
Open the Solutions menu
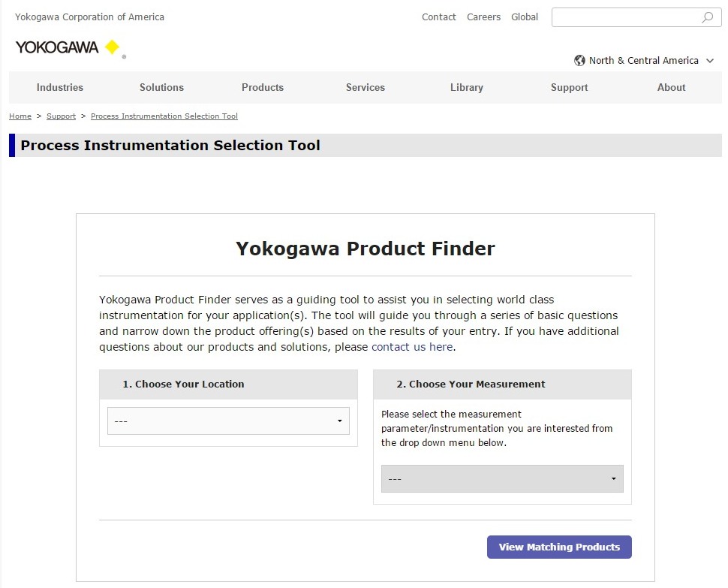[161, 88]
